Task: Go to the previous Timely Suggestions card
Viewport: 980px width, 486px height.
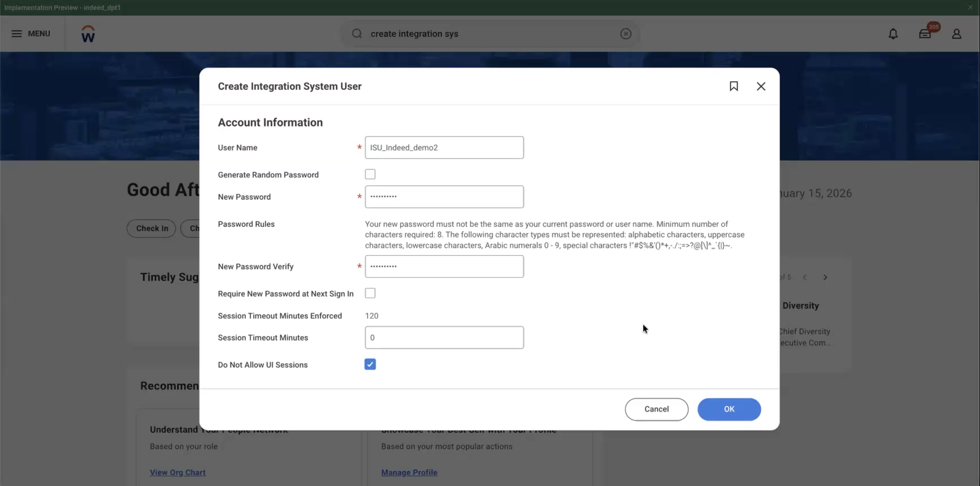Action: coord(805,277)
